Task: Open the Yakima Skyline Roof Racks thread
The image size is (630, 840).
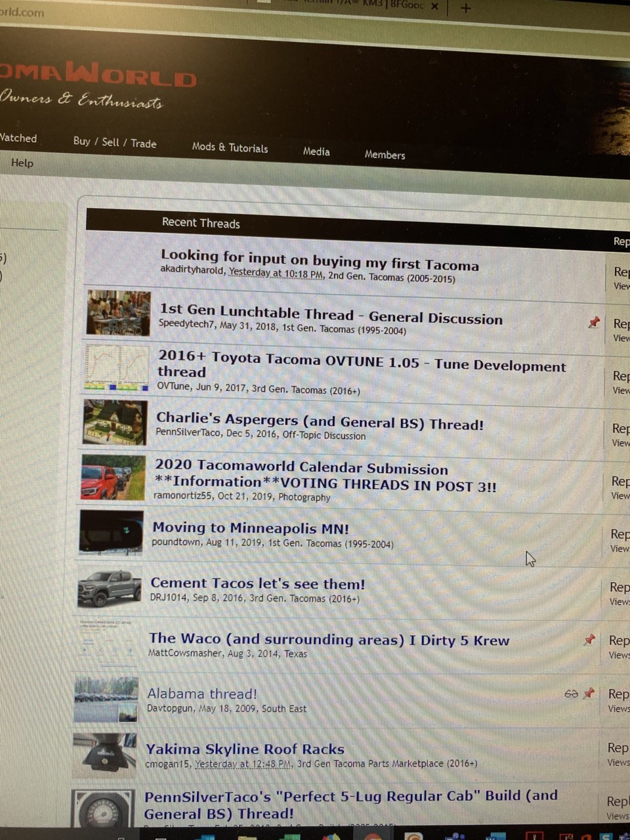Action: point(245,749)
